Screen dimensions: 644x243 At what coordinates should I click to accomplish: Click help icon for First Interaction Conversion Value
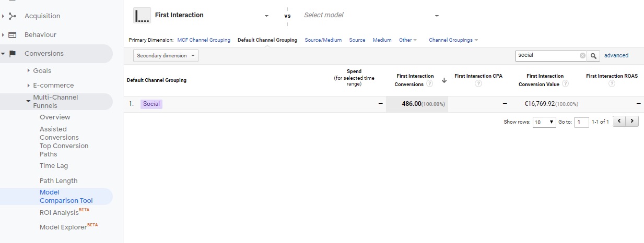[x=565, y=84]
